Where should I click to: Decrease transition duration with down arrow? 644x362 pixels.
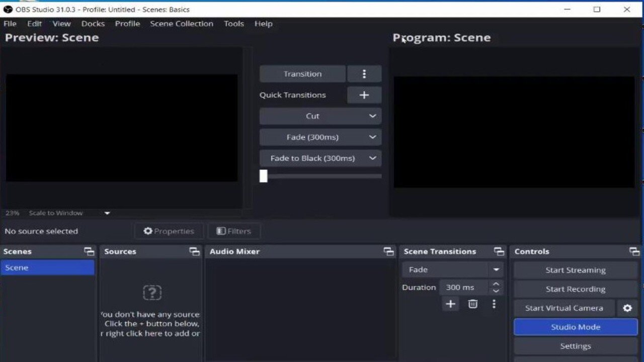[x=496, y=291]
